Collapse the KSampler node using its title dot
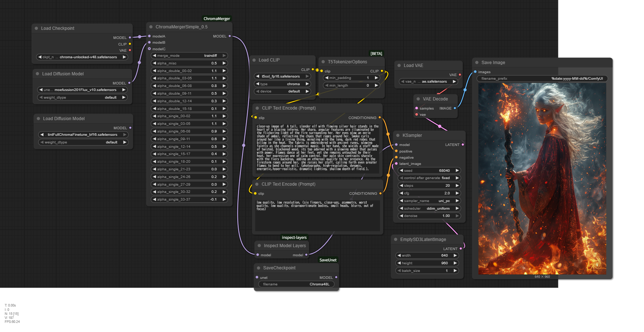 [x=398, y=135]
